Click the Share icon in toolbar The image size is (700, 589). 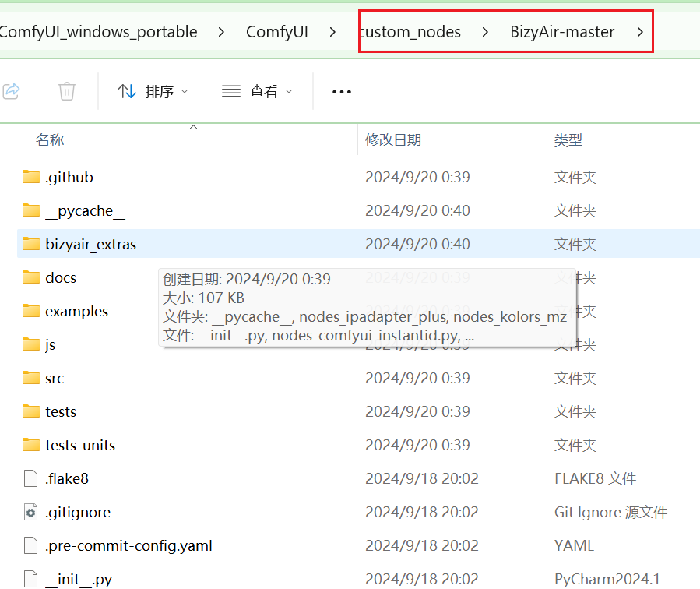click(11, 91)
